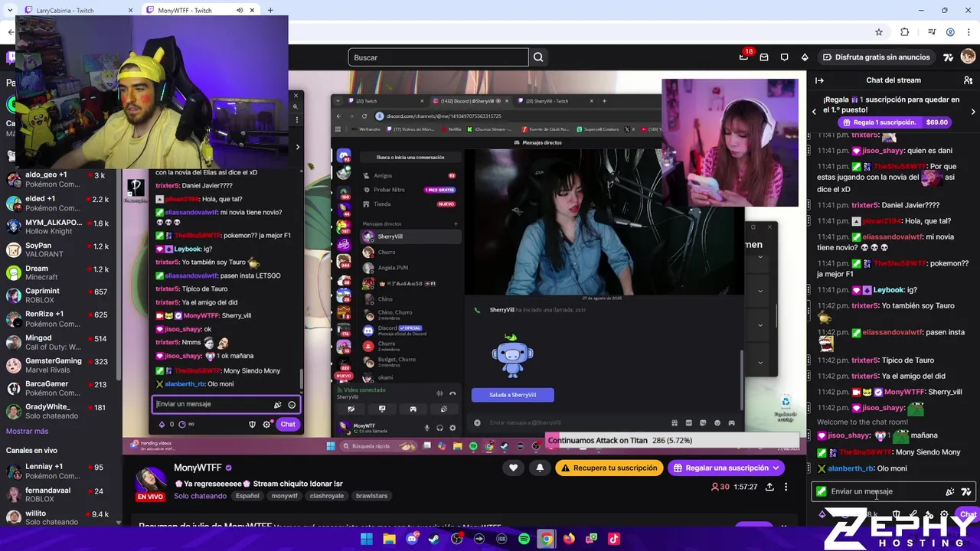Open Twitch notifications inbox with 18 badge
This screenshot has height=551, width=980.
[743, 57]
